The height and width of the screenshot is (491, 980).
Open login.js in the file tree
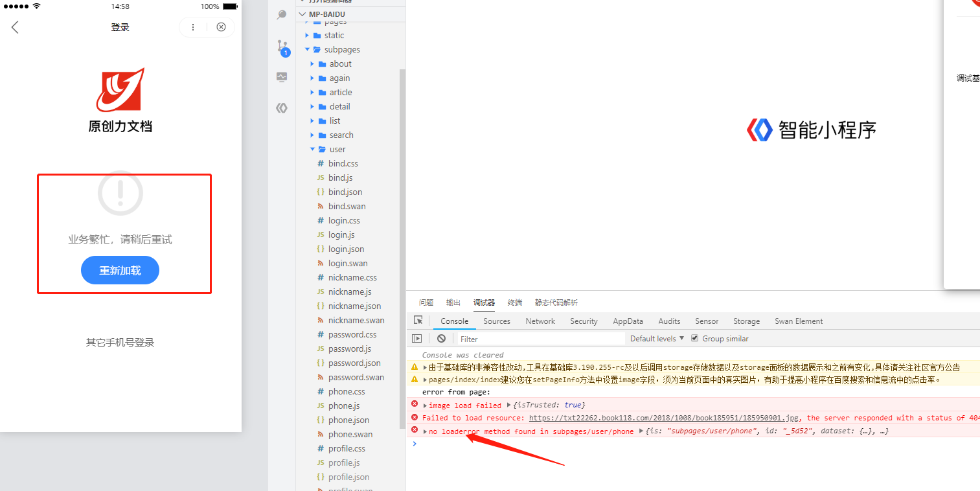pos(341,235)
